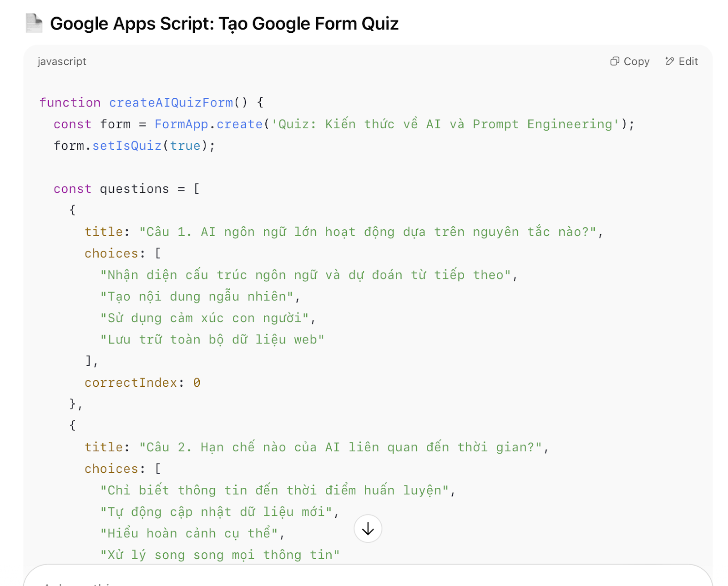
Task: Click the "javascript" language label
Action: click(x=62, y=61)
